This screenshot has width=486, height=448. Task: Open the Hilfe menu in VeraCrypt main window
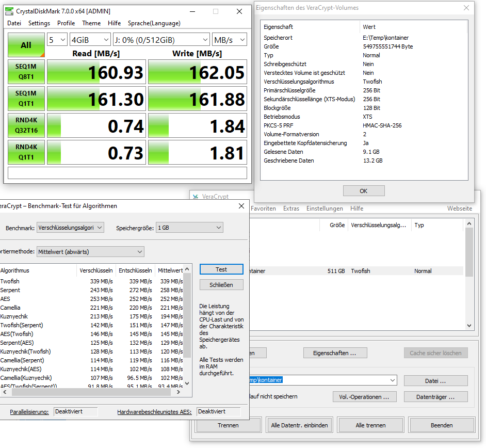tap(357, 209)
